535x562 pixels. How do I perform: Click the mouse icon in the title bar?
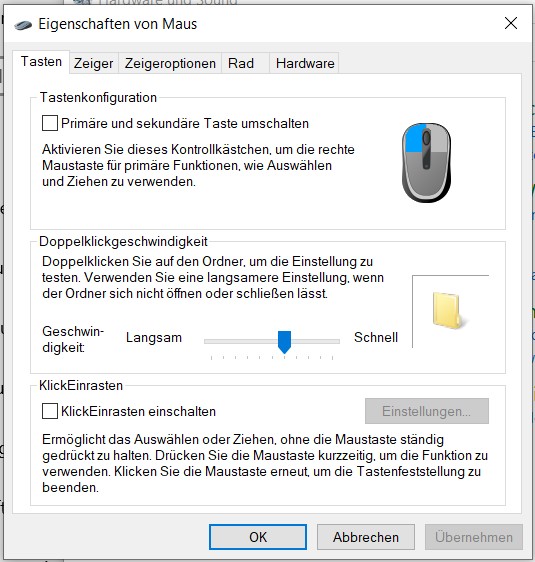point(23,25)
